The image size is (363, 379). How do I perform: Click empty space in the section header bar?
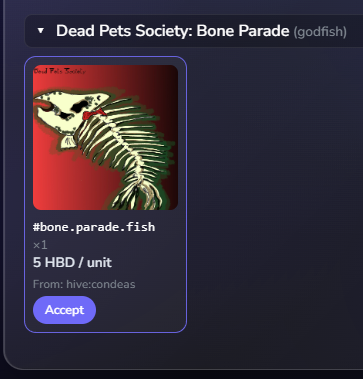click(355, 31)
